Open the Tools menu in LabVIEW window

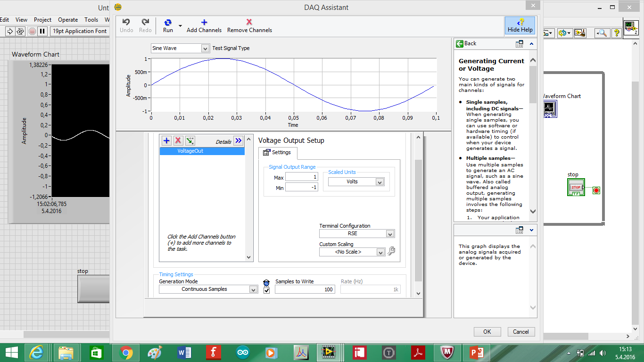tap(91, 20)
